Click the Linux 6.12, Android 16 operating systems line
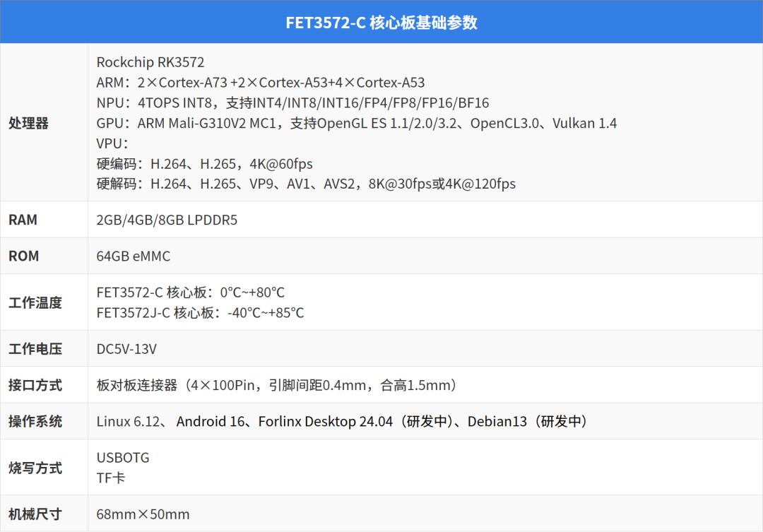 click(342, 422)
